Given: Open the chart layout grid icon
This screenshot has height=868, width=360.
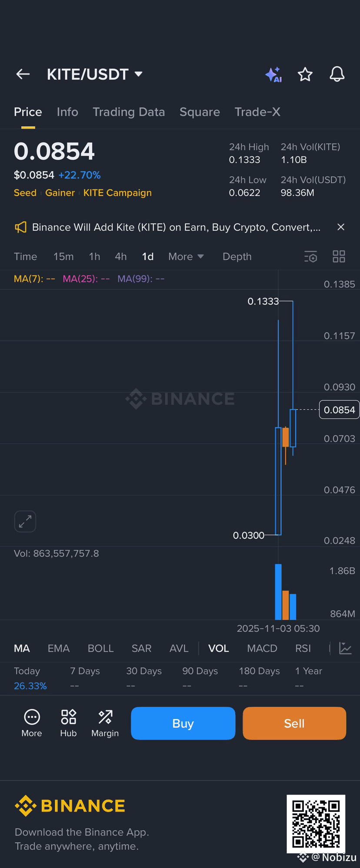Looking at the screenshot, I should tap(339, 257).
